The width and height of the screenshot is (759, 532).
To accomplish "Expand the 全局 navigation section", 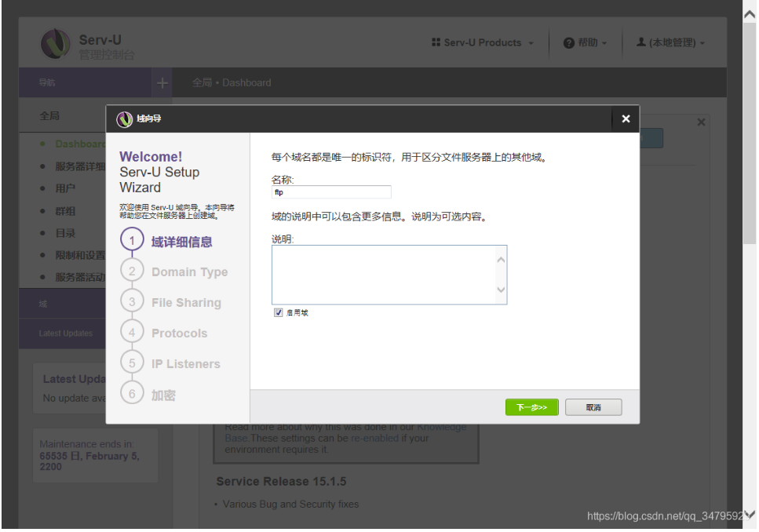I will 49,116.
